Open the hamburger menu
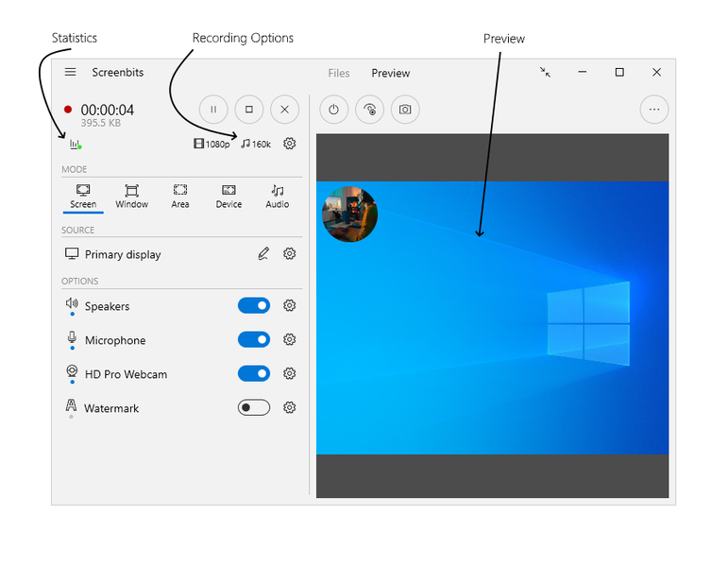The image size is (728, 567). tap(70, 72)
